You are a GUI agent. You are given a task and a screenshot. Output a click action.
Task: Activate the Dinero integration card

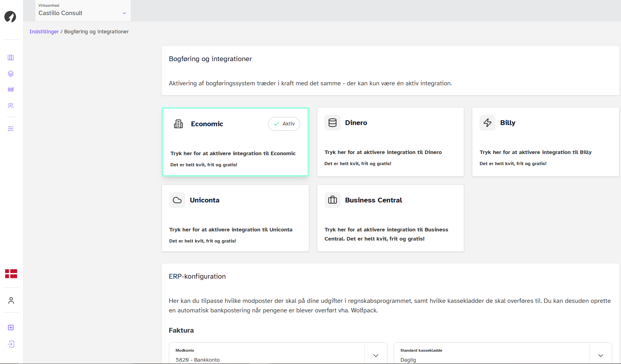coord(390,142)
